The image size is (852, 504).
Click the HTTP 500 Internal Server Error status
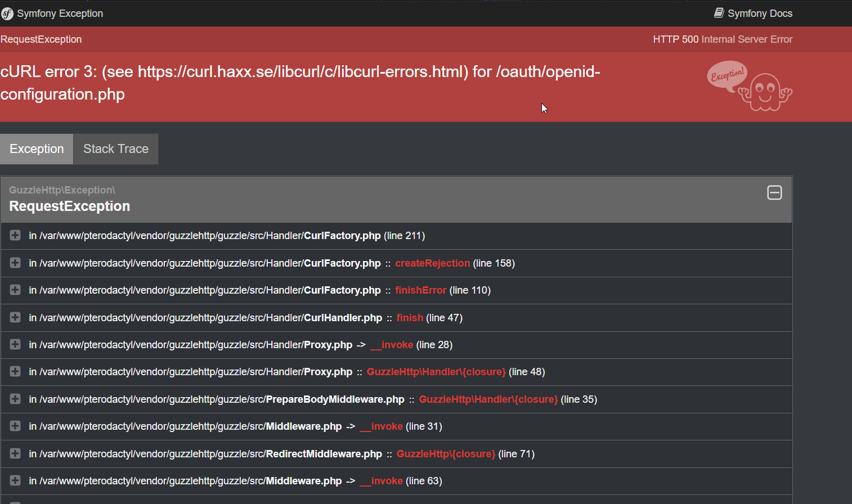pos(723,39)
